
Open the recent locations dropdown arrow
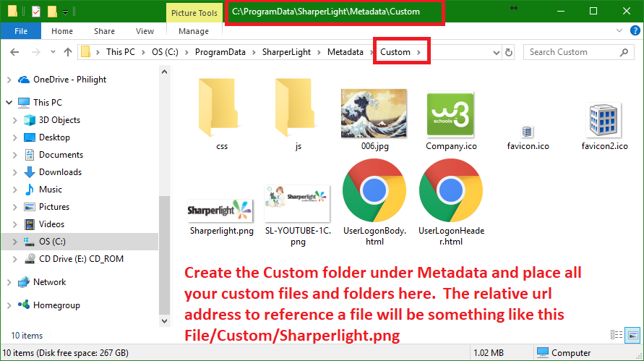tap(53, 52)
